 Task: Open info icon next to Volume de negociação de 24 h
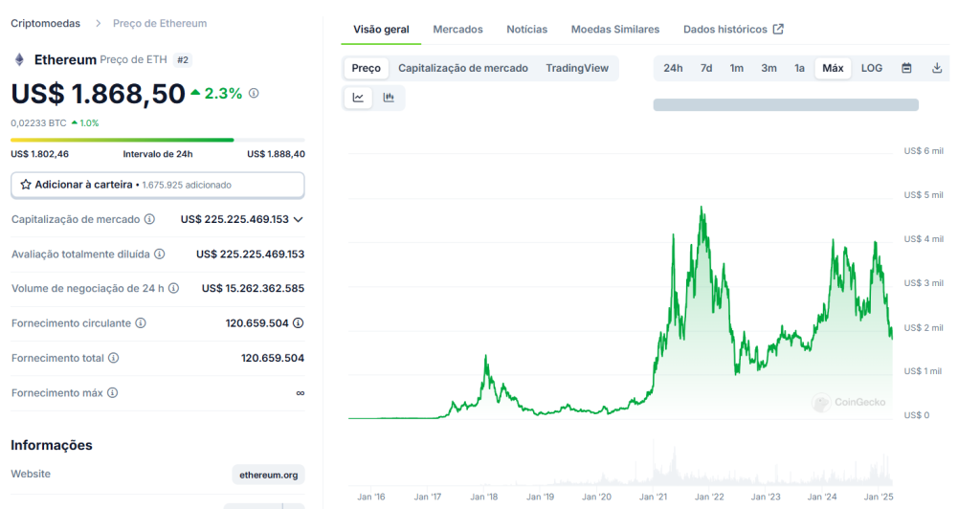pos(174,289)
